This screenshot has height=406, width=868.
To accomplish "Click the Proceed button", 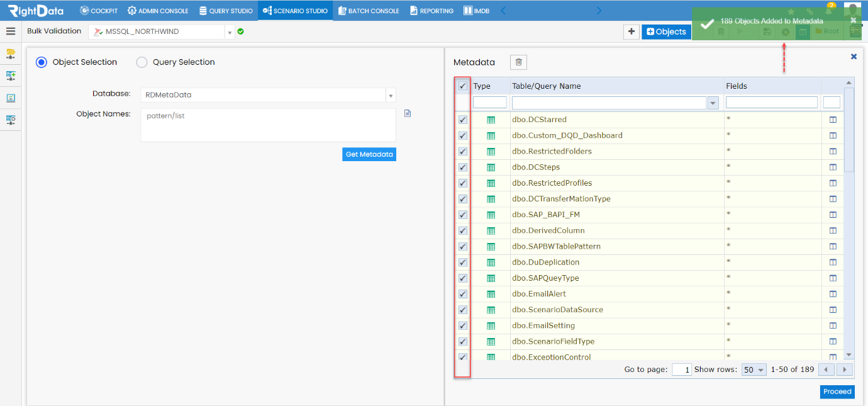I will point(837,392).
